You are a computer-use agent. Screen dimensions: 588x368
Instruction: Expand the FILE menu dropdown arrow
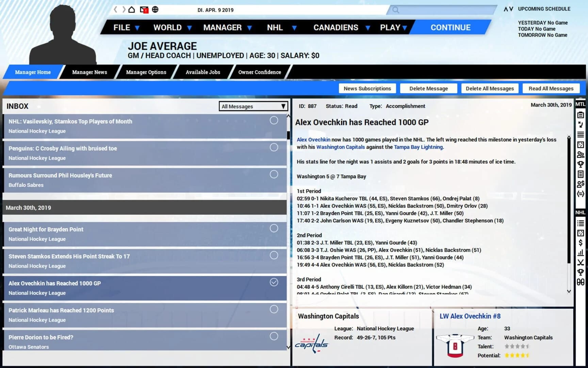coord(137,28)
